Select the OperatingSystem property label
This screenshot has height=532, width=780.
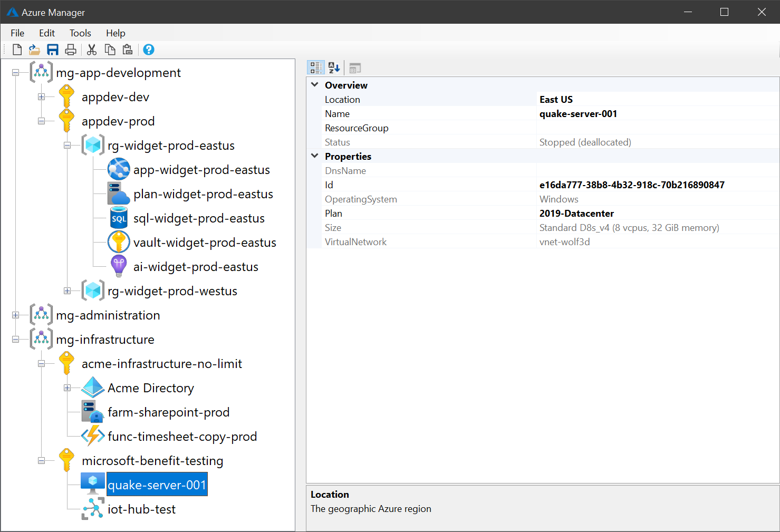pyautogui.click(x=361, y=199)
